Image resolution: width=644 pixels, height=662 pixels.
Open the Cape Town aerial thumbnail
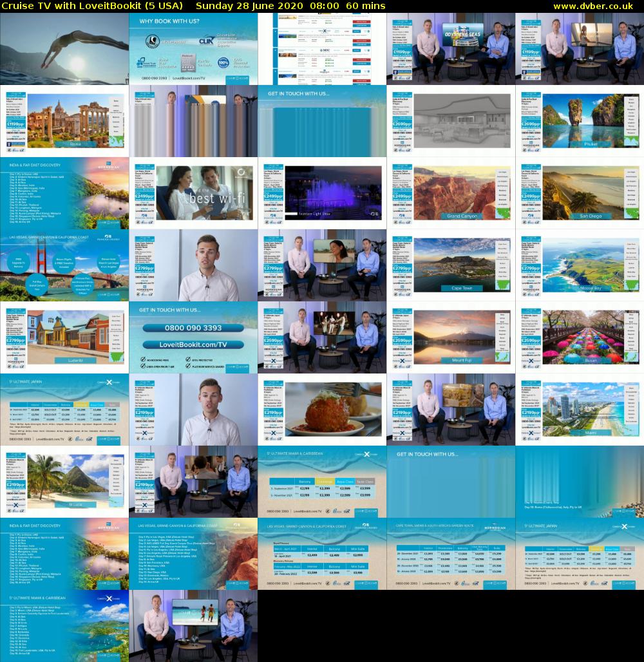pyautogui.click(x=451, y=265)
